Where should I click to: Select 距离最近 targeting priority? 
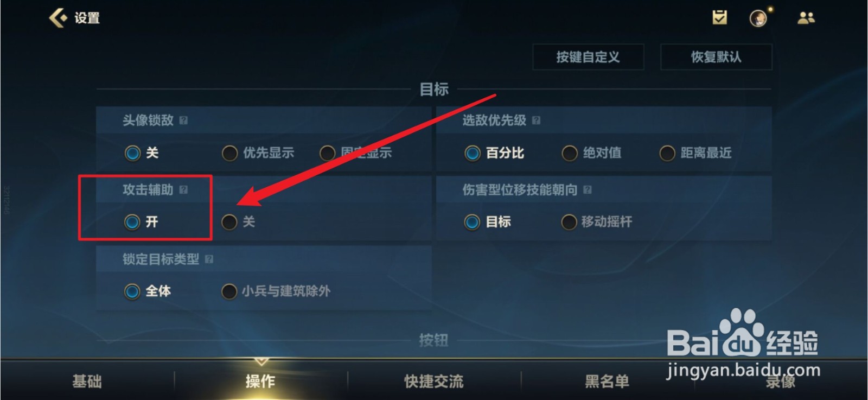[x=695, y=153]
